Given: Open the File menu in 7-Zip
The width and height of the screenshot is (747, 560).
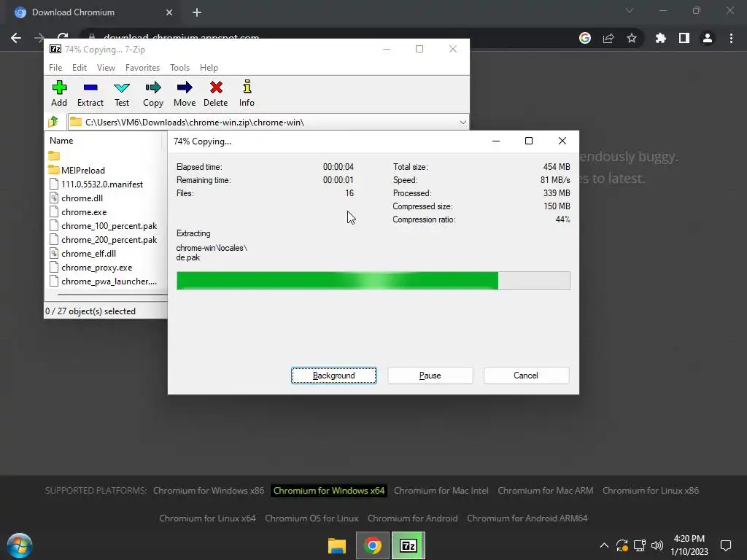Looking at the screenshot, I should (55, 68).
